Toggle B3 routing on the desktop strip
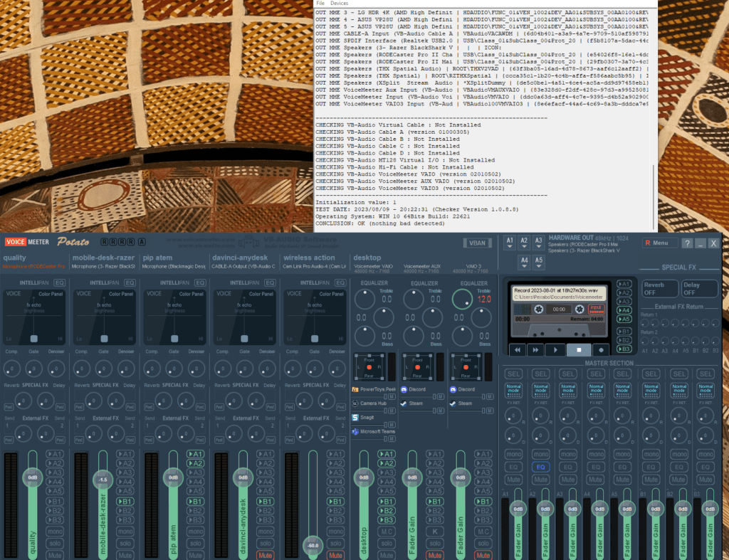The image size is (729, 560). tap(387, 520)
